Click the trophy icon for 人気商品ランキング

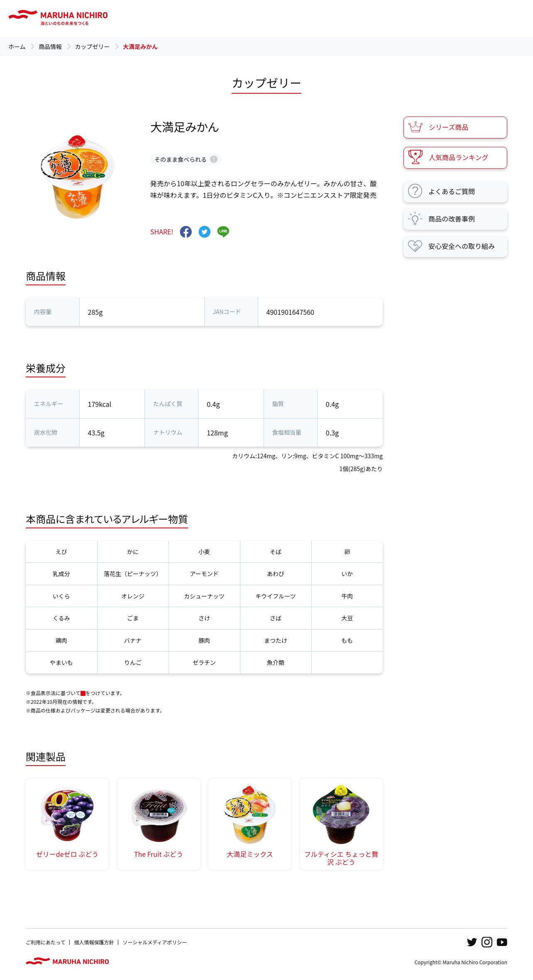click(x=415, y=158)
